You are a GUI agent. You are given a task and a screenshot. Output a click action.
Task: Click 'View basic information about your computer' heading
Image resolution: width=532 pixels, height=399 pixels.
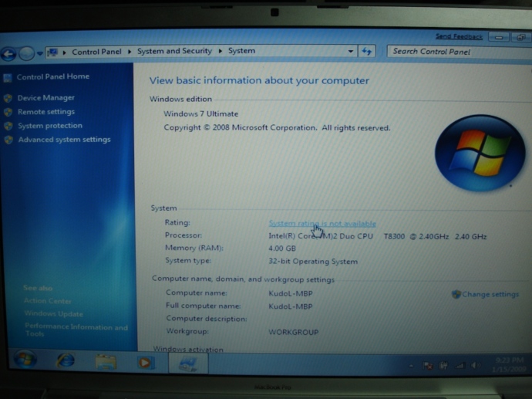click(x=259, y=80)
